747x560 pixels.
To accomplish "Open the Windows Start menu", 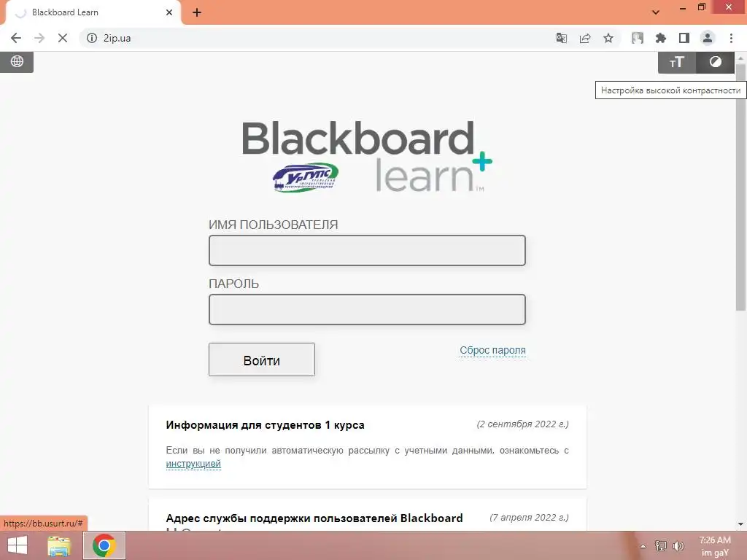I will [x=18, y=545].
